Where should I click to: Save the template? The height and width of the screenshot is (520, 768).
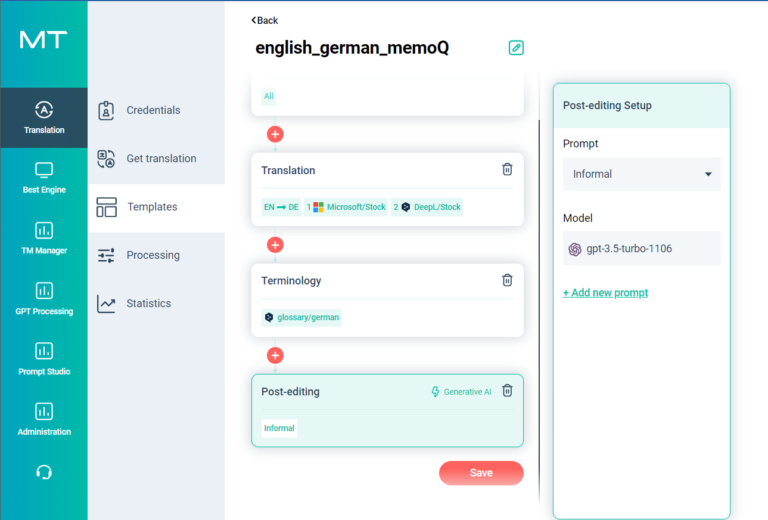point(481,473)
